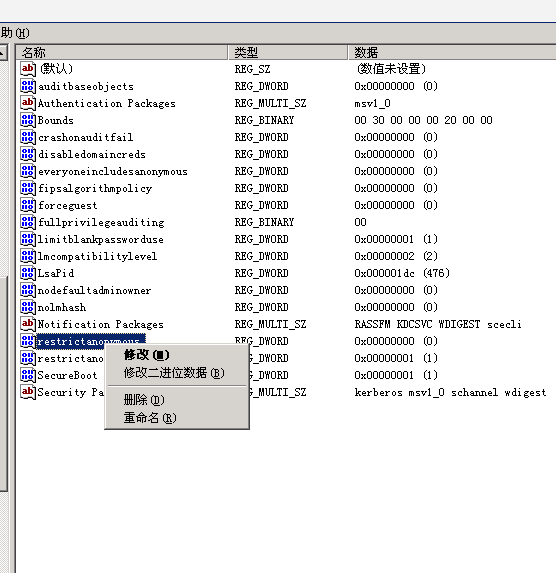Image resolution: width=556 pixels, height=573 pixels.
Task: Click the nodefaultadminowner value icon
Action: coord(28,290)
